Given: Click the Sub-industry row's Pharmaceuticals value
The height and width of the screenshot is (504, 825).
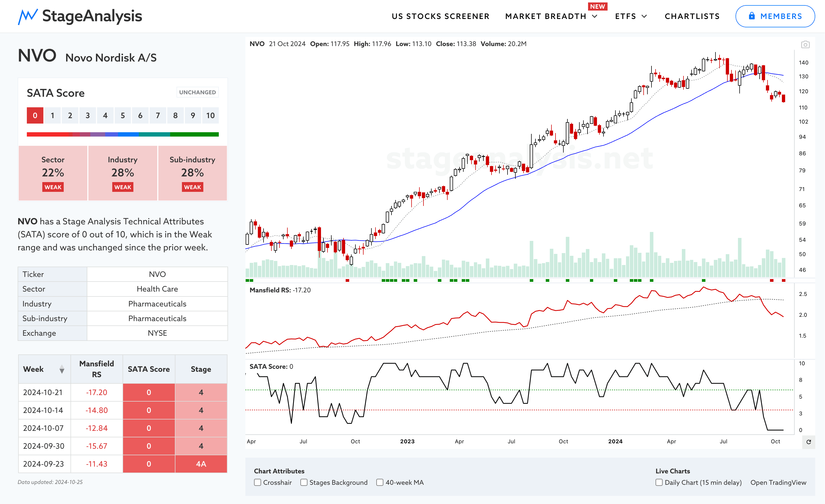Looking at the screenshot, I should pyautogui.click(x=157, y=318).
